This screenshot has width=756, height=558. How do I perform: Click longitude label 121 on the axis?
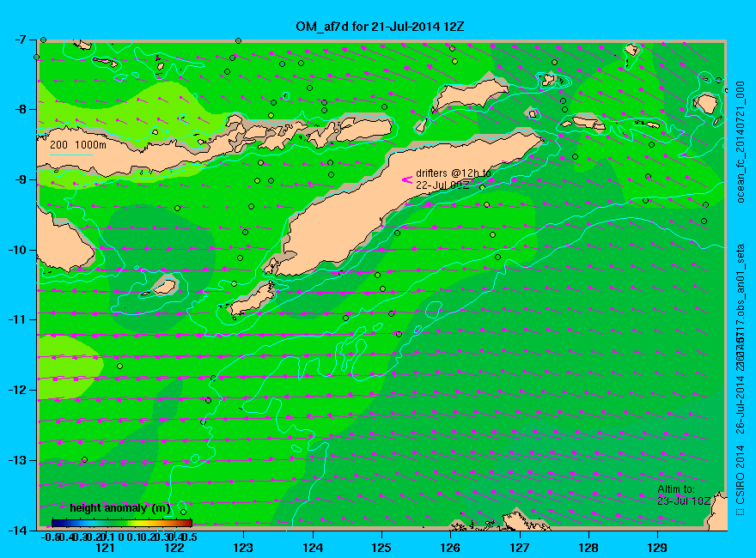[x=105, y=548]
